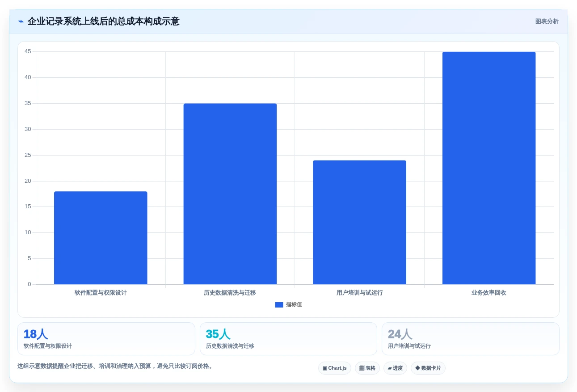
Task: Click x-axis label 软件配置与权限设计
Action: coord(101,293)
